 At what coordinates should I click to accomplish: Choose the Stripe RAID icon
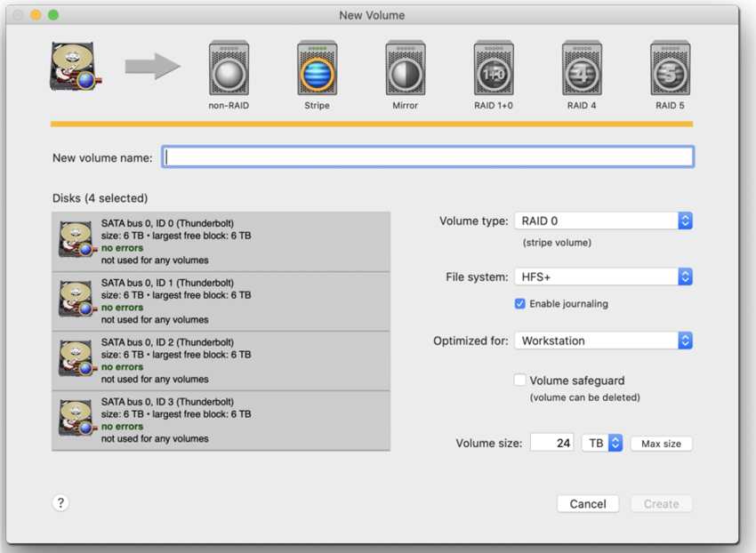tap(317, 69)
